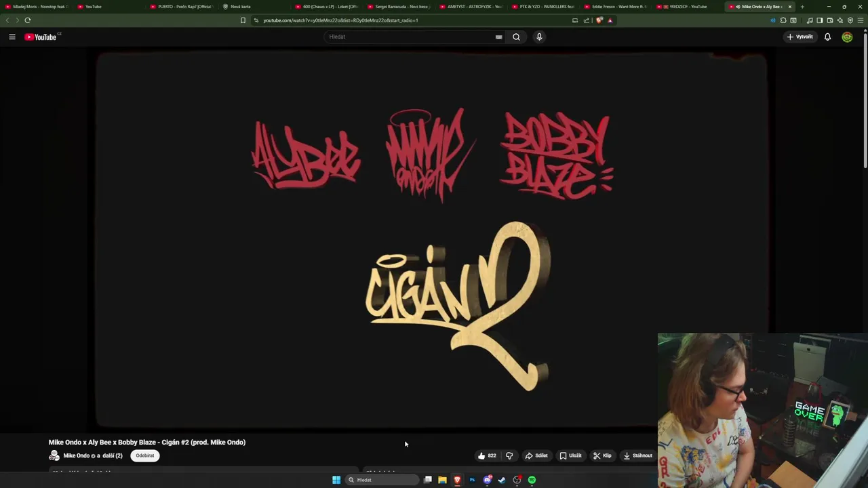
Task: Go forward in browser history
Action: (17, 20)
